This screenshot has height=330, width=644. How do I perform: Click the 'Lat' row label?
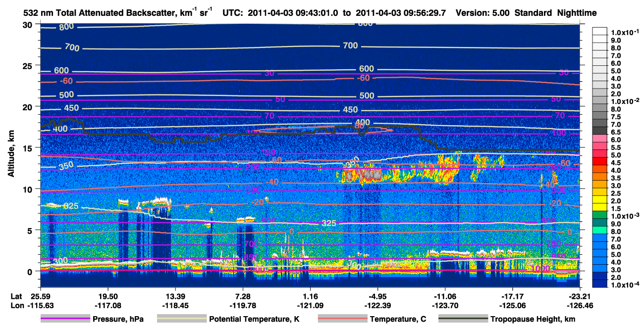click(16, 296)
